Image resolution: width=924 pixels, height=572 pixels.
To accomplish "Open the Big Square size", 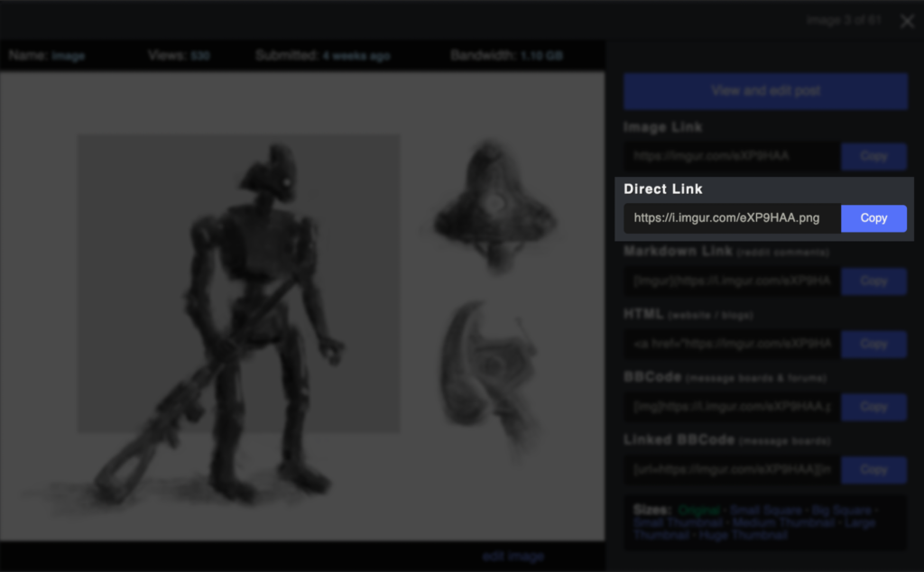I will click(840, 509).
